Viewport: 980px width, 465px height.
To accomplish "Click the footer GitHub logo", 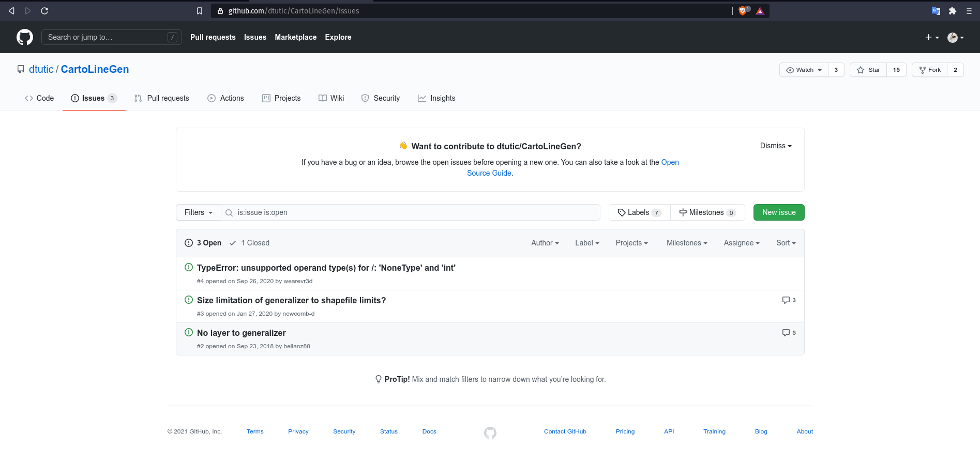I will click(490, 432).
